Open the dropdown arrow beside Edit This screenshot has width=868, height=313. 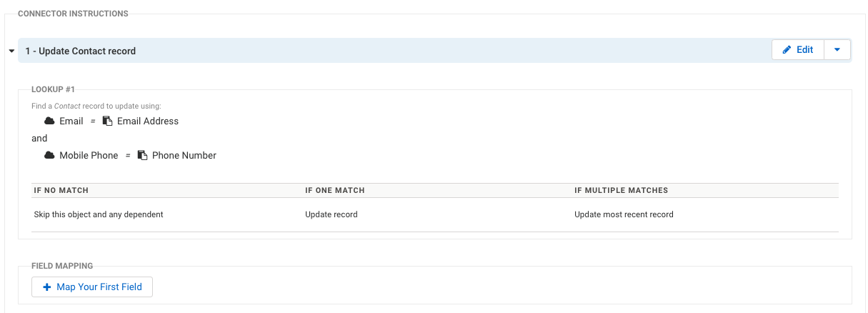point(837,50)
